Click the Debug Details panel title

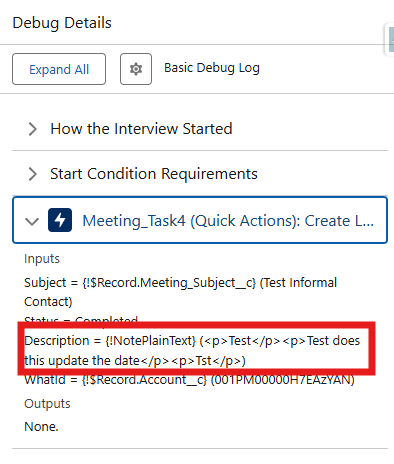(x=62, y=23)
